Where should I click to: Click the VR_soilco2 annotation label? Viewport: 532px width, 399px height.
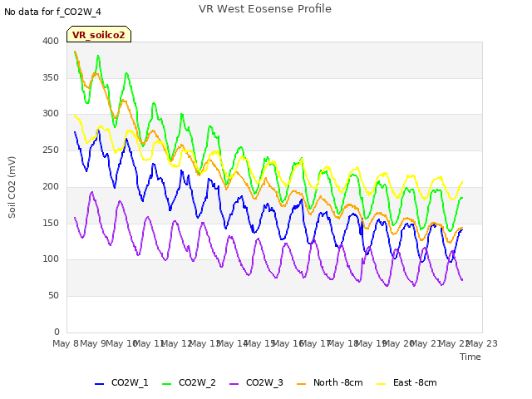pos(99,34)
